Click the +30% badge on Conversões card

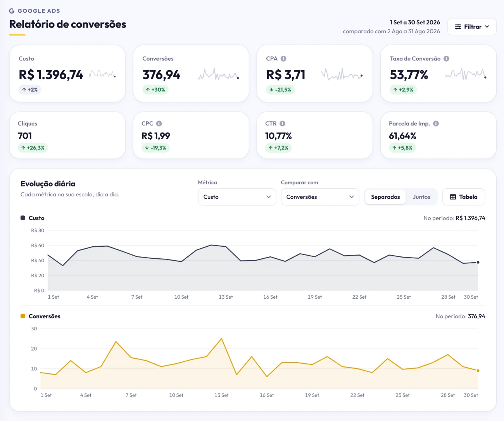155,89
